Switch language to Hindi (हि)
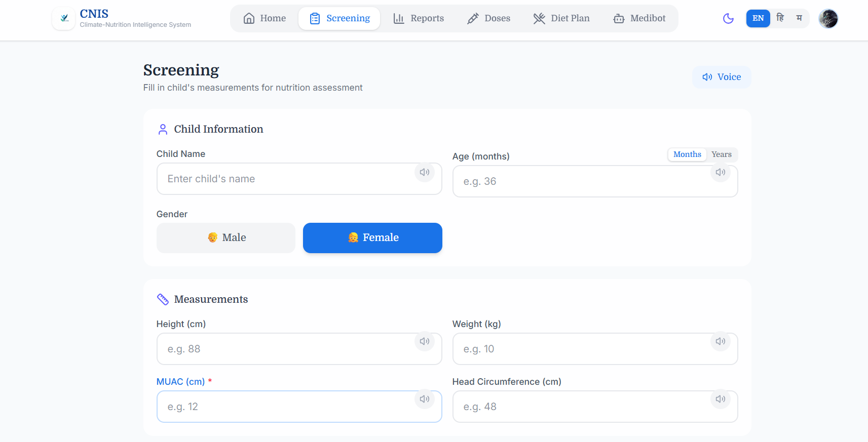 point(780,18)
